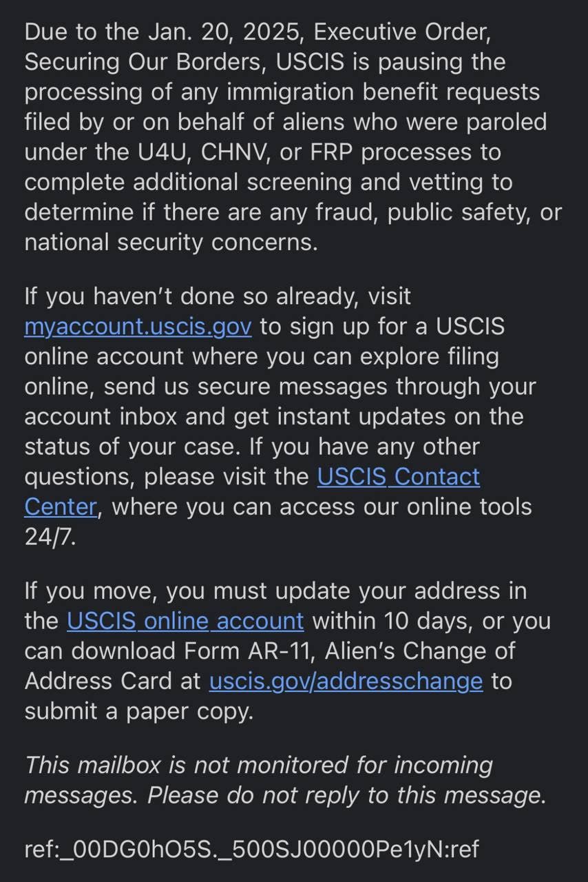Click the 'If you haven't done so already' line
The width and height of the screenshot is (588, 882).
(218, 296)
